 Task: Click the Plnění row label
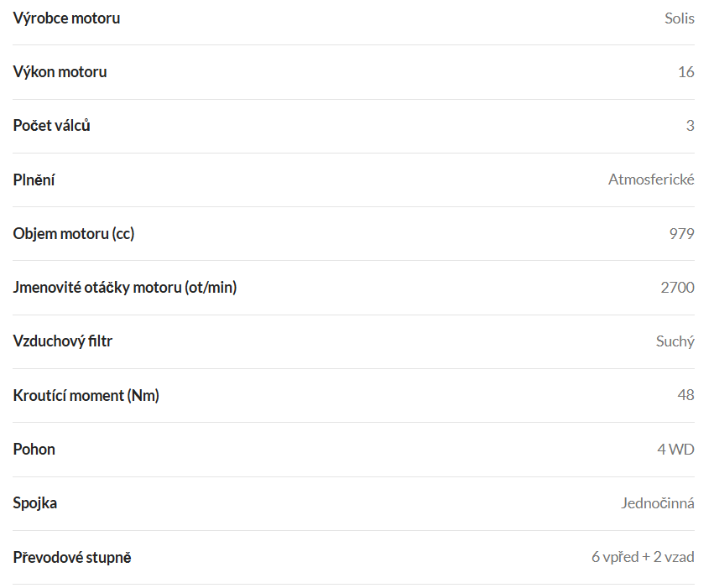pos(34,180)
